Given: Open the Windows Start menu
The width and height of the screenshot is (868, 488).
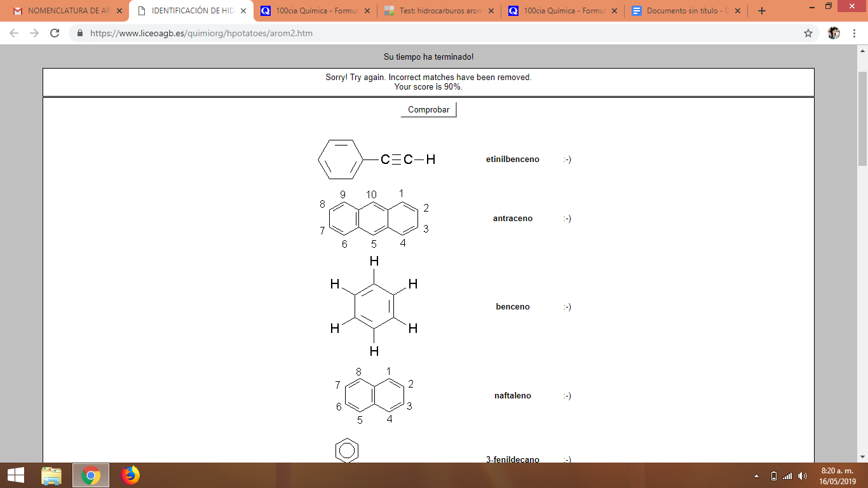Looking at the screenshot, I should coord(15,475).
